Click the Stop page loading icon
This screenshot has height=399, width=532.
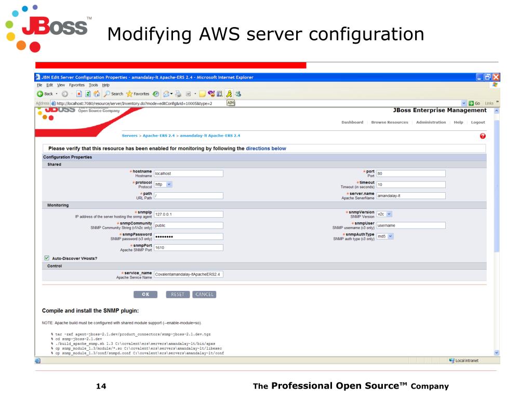(x=79, y=94)
